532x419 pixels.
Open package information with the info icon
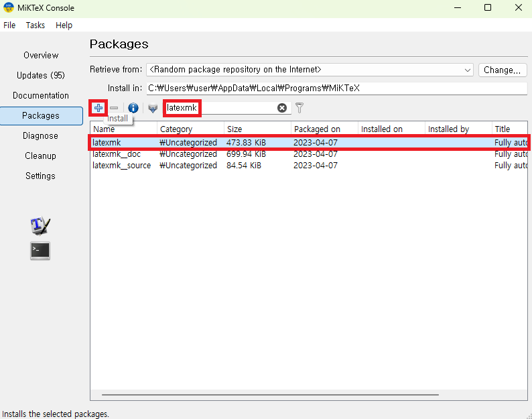coord(133,108)
